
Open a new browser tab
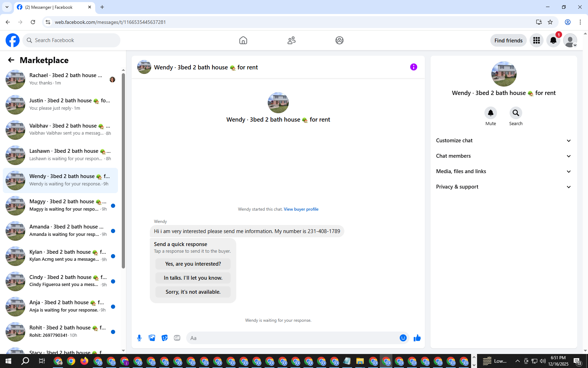click(102, 7)
